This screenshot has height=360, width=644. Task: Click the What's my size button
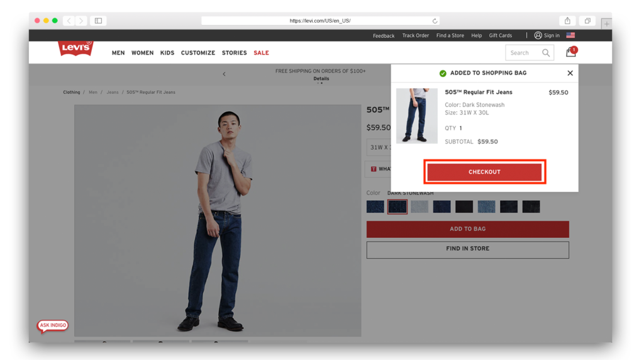coord(378,169)
